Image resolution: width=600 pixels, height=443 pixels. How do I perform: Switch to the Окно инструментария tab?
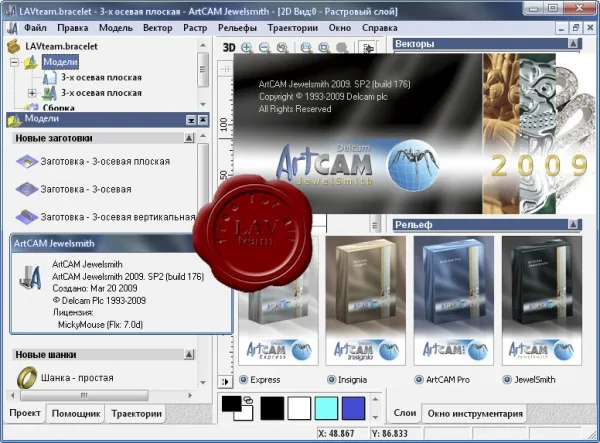point(475,414)
